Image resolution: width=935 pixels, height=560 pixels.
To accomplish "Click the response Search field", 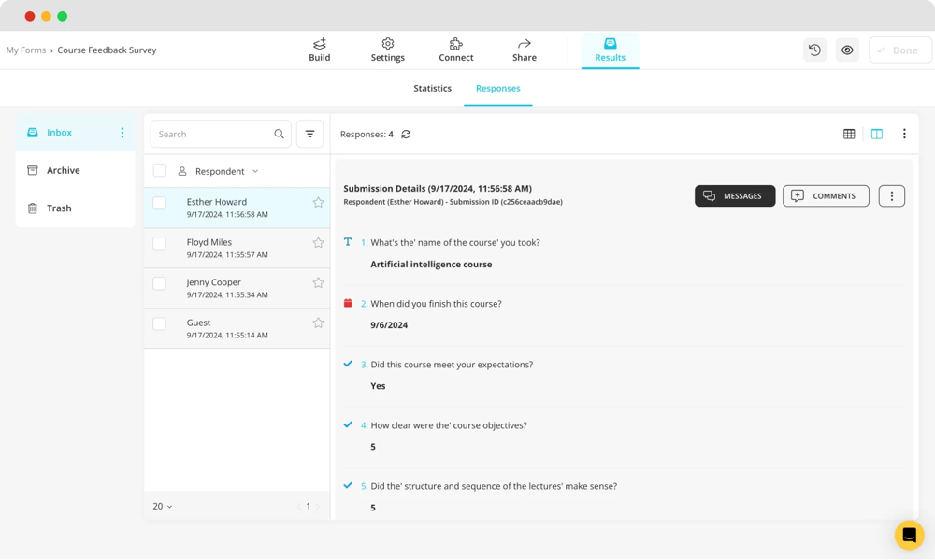I will point(213,135).
